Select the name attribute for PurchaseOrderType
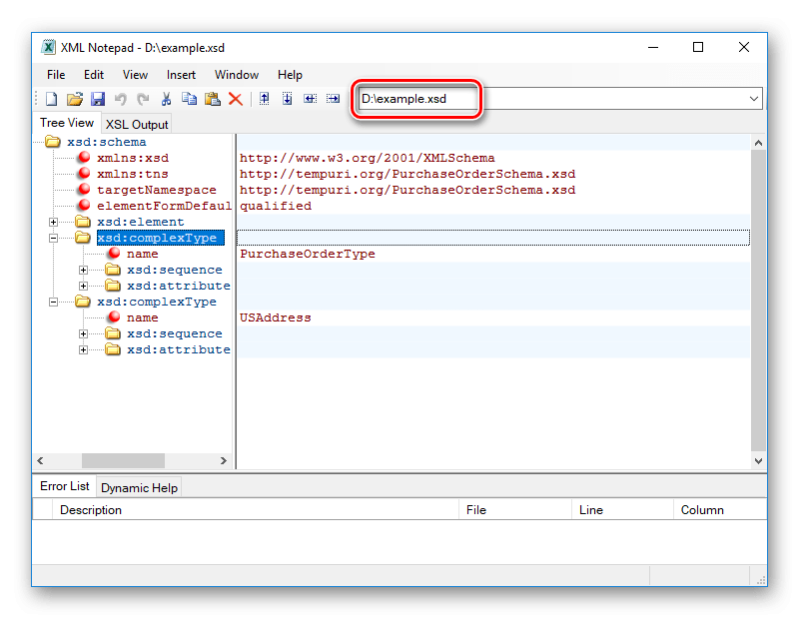Image resolution: width=800 pixels, height=619 pixels. 142,254
